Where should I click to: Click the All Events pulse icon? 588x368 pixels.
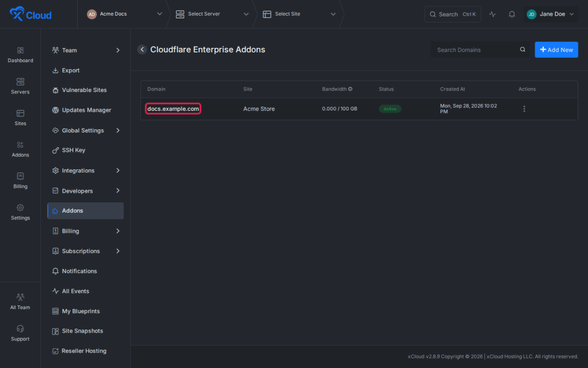tap(56, 291)
